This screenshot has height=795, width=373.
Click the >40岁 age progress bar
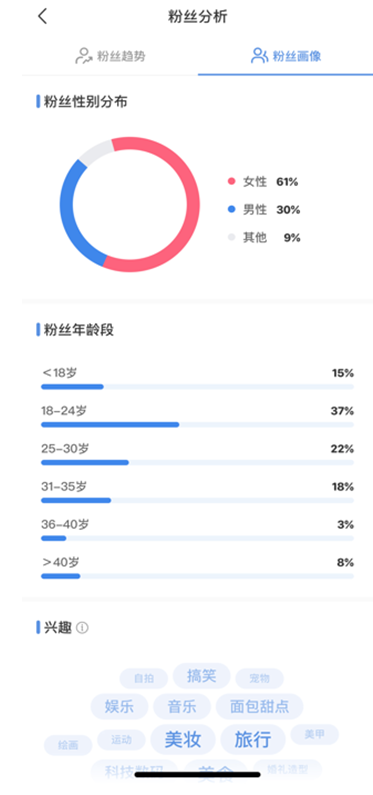pos(198,576)
